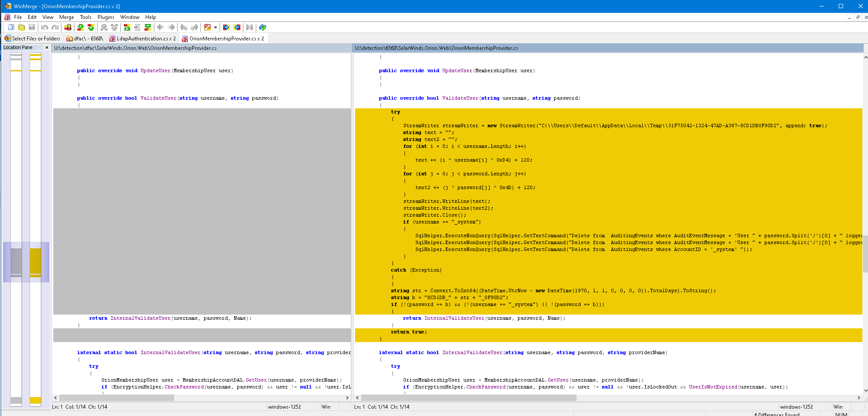Click the Select Line Difference icon

click(x=68, y=28)
